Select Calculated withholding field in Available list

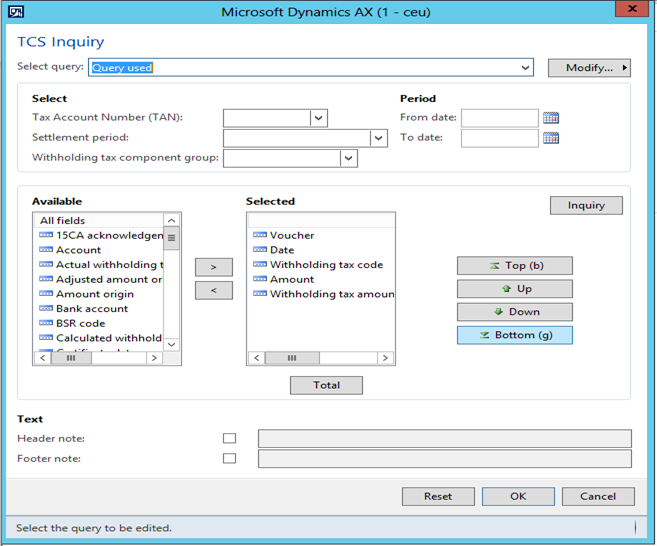pos(101,338)
